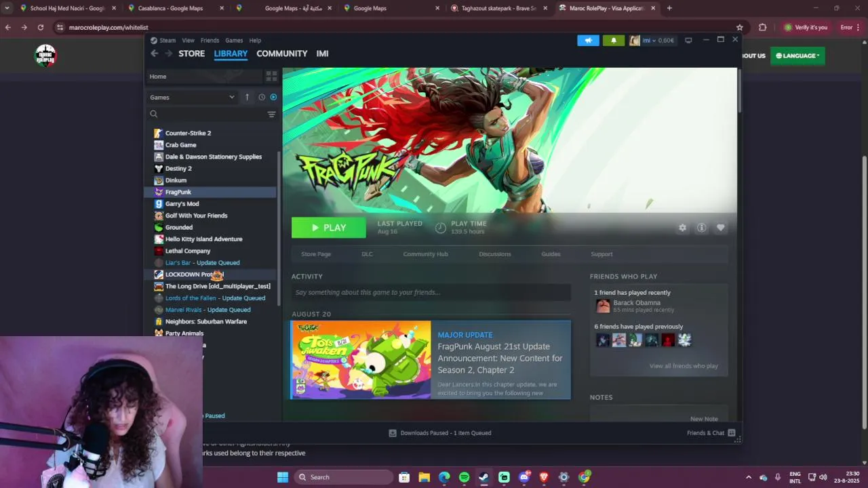Expand the Games category dropdown
The image size is (868, 488).
tap(192, 97)
